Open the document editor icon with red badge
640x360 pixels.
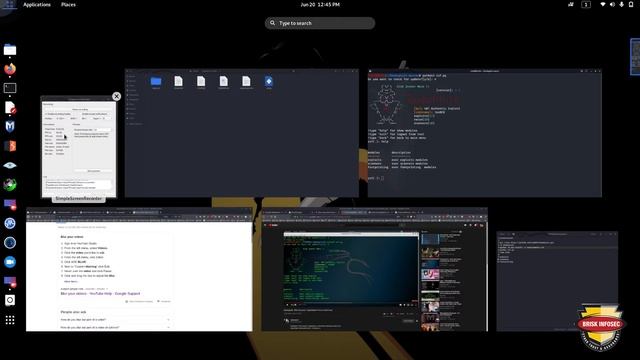[10, 107]
